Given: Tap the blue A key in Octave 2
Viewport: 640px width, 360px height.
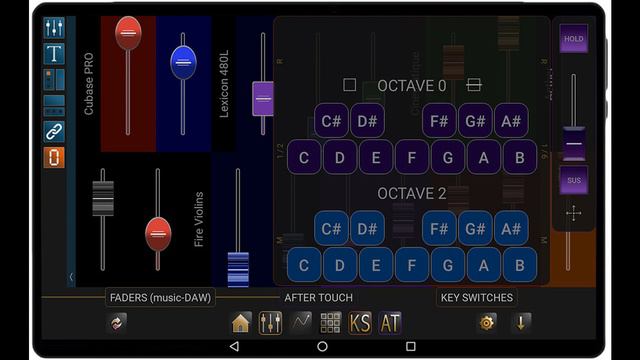Looking at the screenshot, I should pyautogui.click(x=484, y=265).
